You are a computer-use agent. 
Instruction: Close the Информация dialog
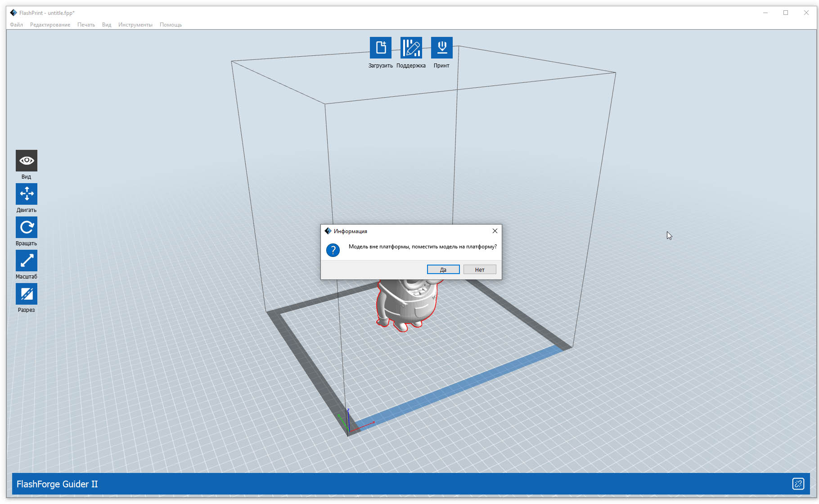pos(495,231)
